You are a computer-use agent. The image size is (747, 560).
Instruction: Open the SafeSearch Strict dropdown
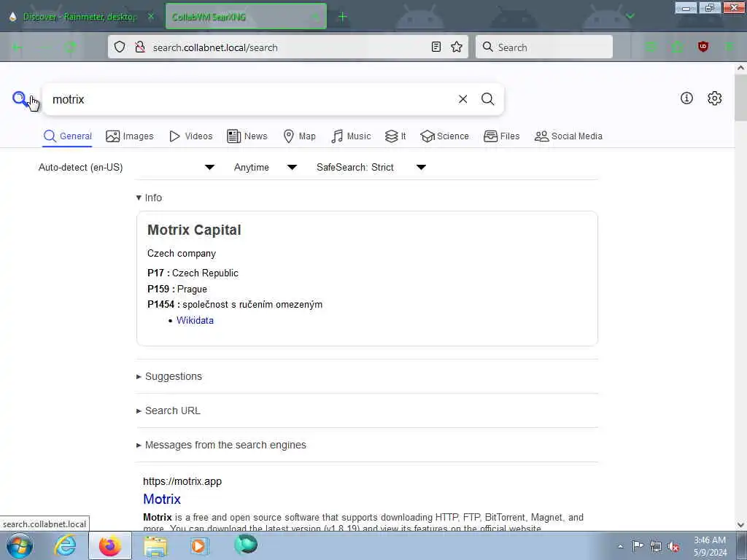[371, 167]
